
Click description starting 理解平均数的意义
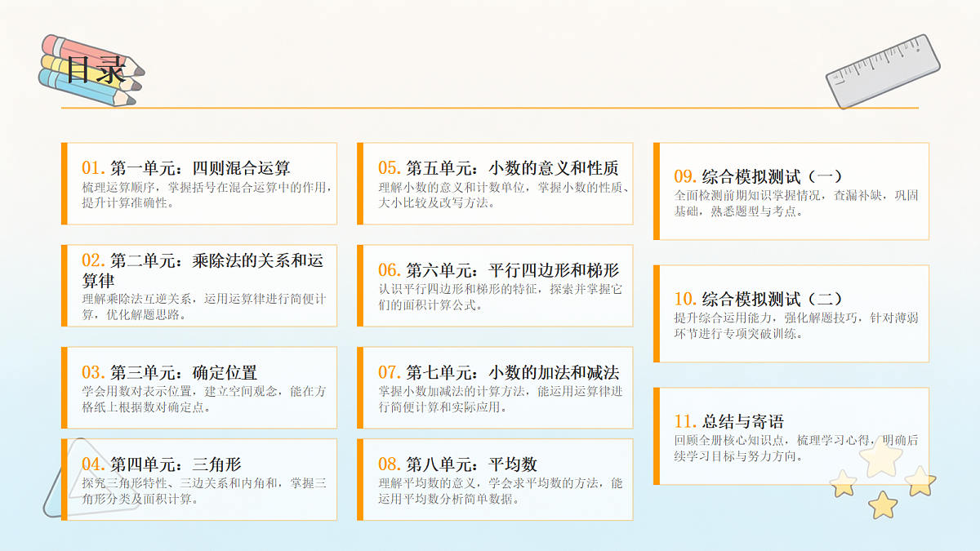(500, 491)
